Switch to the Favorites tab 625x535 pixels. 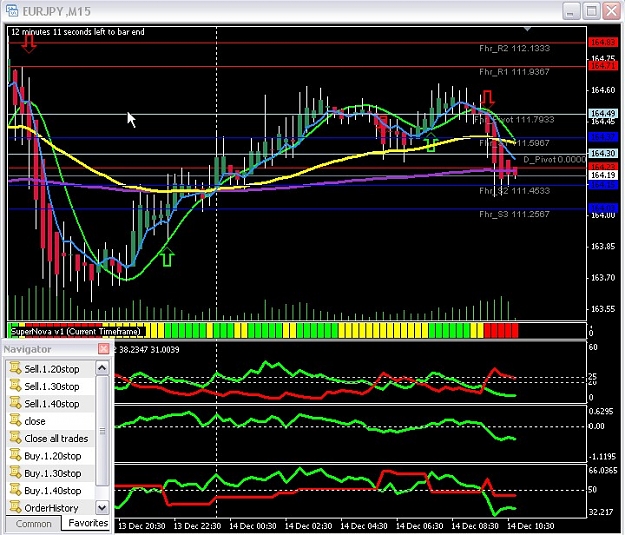tap(88, 523)
